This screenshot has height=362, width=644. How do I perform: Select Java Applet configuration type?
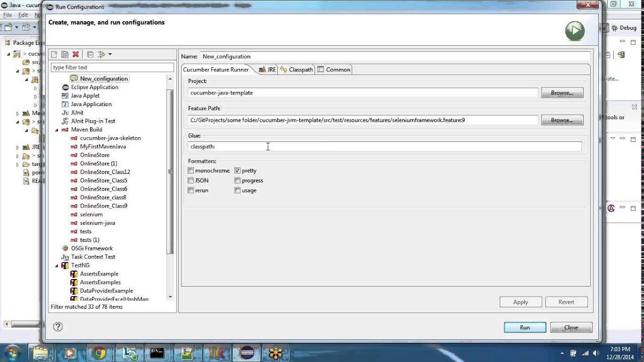85,96
